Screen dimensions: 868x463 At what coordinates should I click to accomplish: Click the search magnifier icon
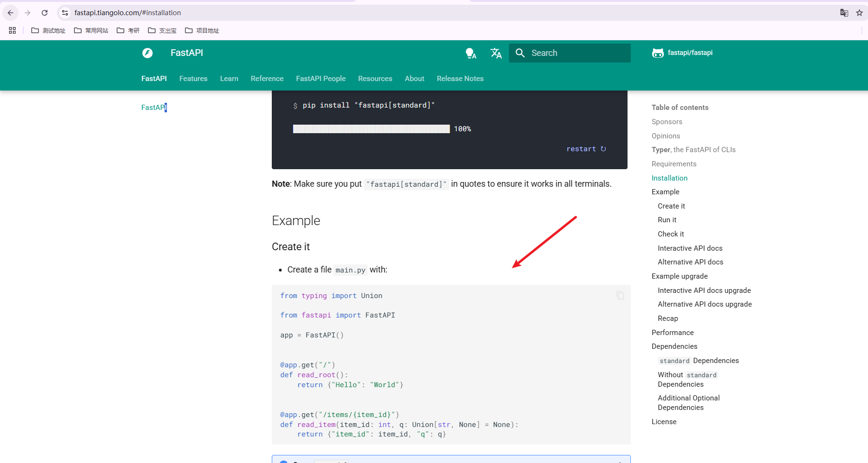coord(520,53)
